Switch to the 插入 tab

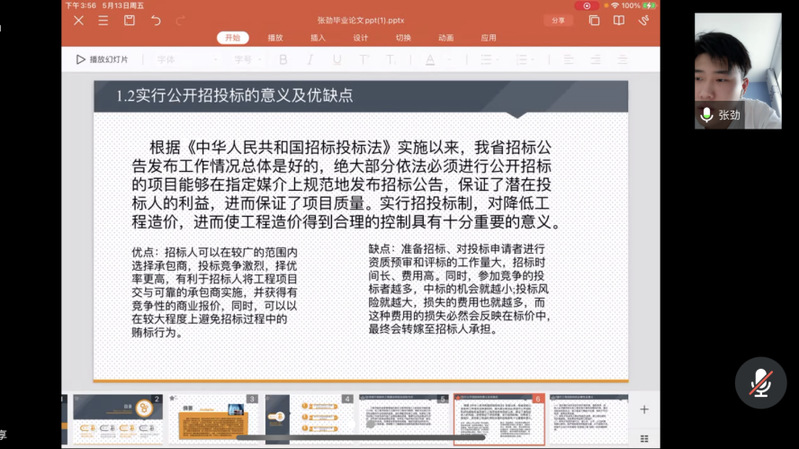tap(318, 38)
